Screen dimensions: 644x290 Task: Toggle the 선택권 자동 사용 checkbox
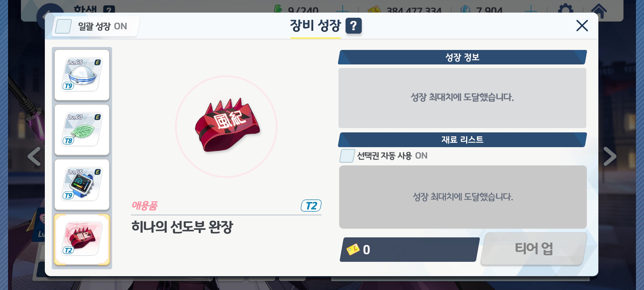point(347,156)
